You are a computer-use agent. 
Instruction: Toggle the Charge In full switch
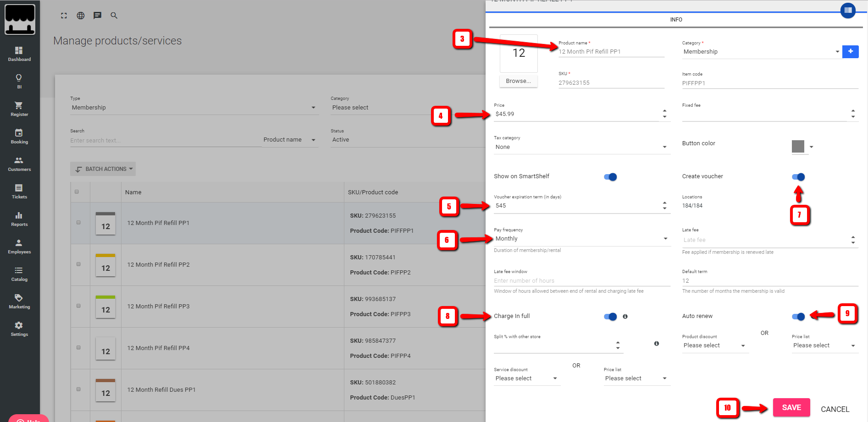pos(610,317)
